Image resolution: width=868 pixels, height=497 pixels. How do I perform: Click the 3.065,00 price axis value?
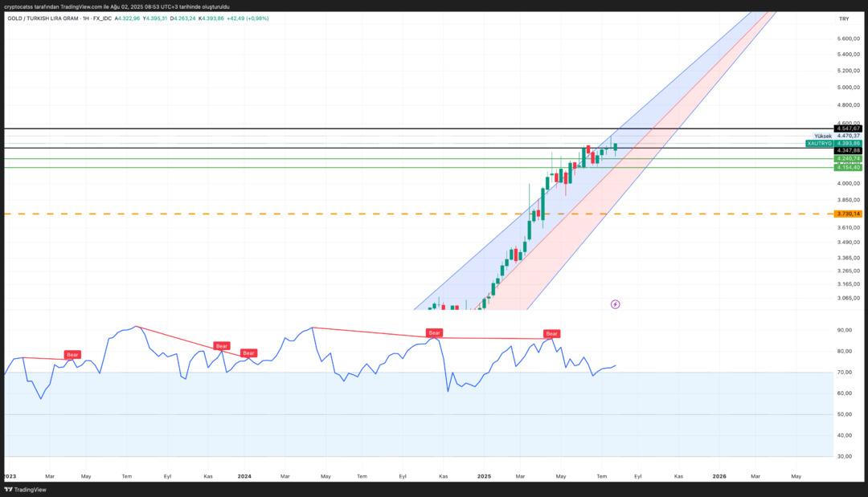point(849,298)
